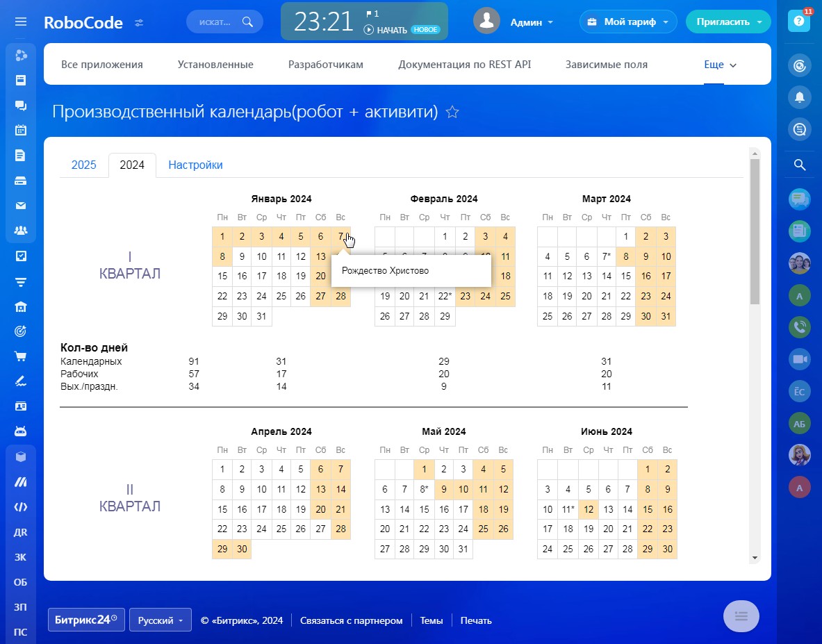Viewport: 822px width, 644px height.
Task: Click the Пригласить invite button
Action: (x=728, y=22)
